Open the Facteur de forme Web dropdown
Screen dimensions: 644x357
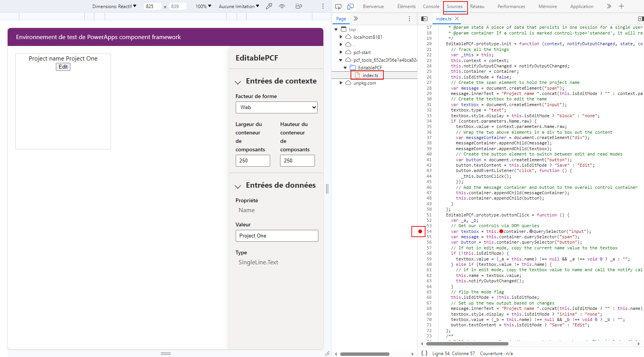[x=276, y=107]
